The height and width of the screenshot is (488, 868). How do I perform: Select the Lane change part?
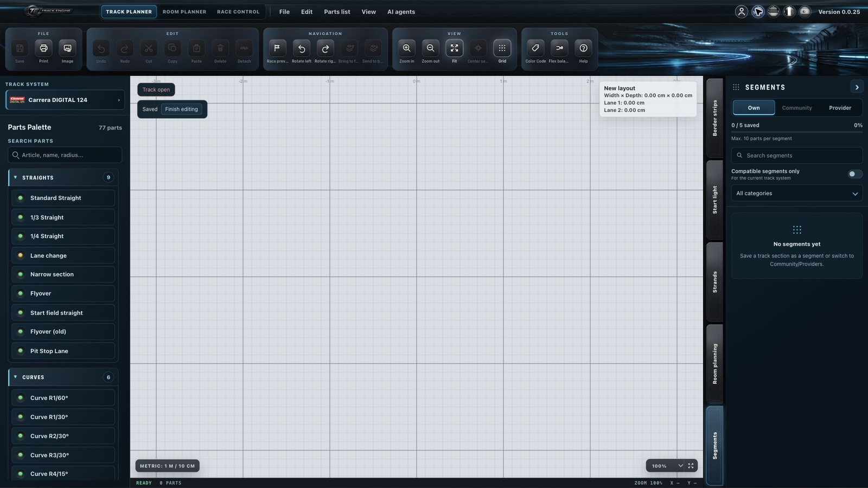63,255
